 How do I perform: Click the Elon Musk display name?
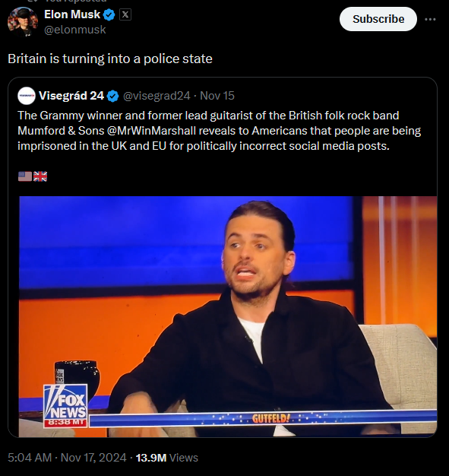tap(72, 14)
